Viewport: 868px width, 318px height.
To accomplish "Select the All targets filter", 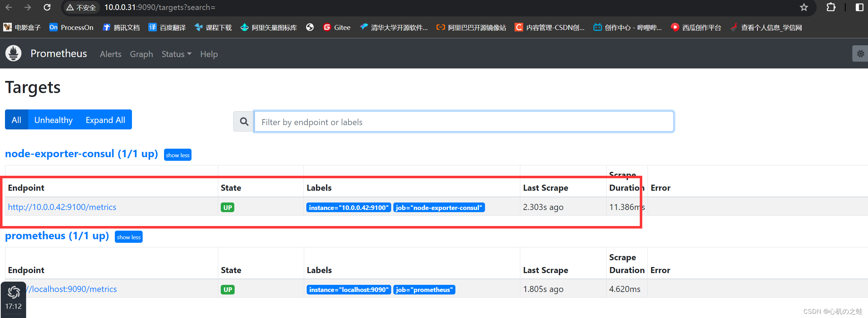I will click(16, 120).
